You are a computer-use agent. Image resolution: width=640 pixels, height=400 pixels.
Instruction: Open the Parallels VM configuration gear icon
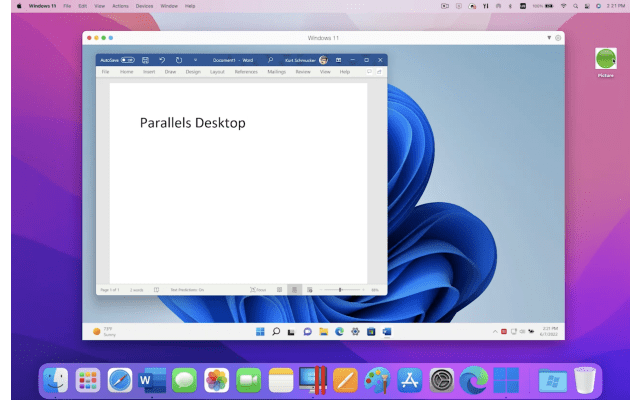(x=558, y=38)
